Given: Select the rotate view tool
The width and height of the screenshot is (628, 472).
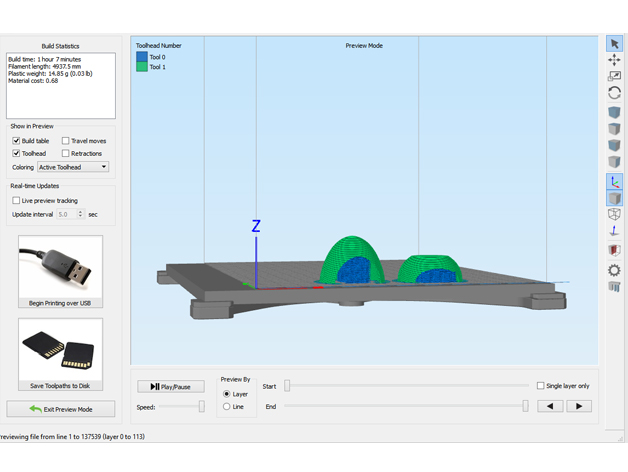Looking at the screenshot, I should (614, 93).
